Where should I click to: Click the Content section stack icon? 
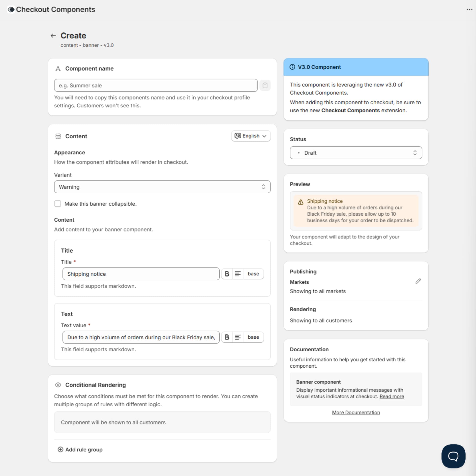58,136
